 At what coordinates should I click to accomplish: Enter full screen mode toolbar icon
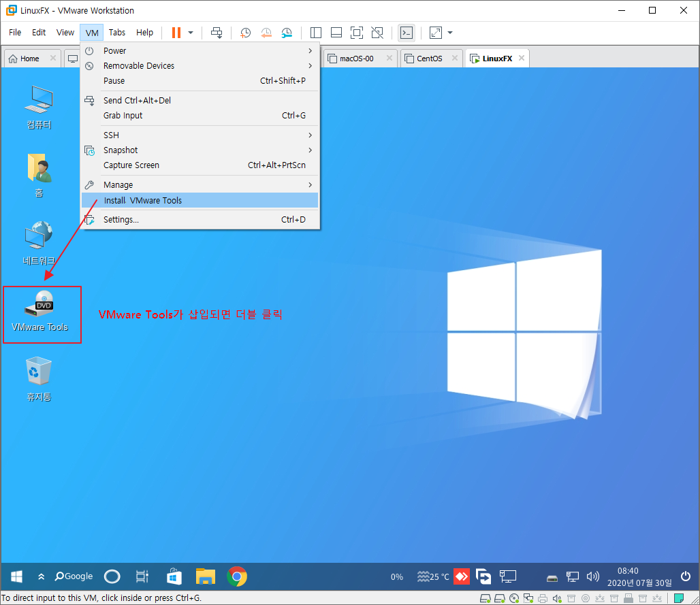(357, 33)
